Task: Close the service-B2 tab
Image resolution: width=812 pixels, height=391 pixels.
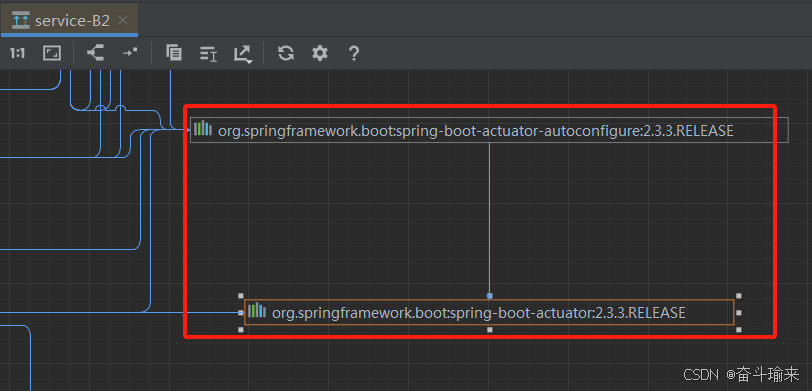Action: click(x=123, y=21)
